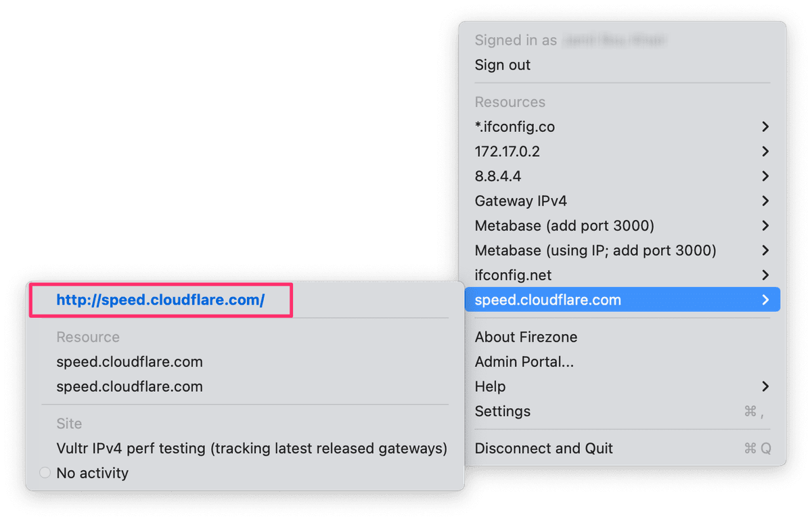Click second speed.cloudflare.com address entry under Resource

(130, 386)
